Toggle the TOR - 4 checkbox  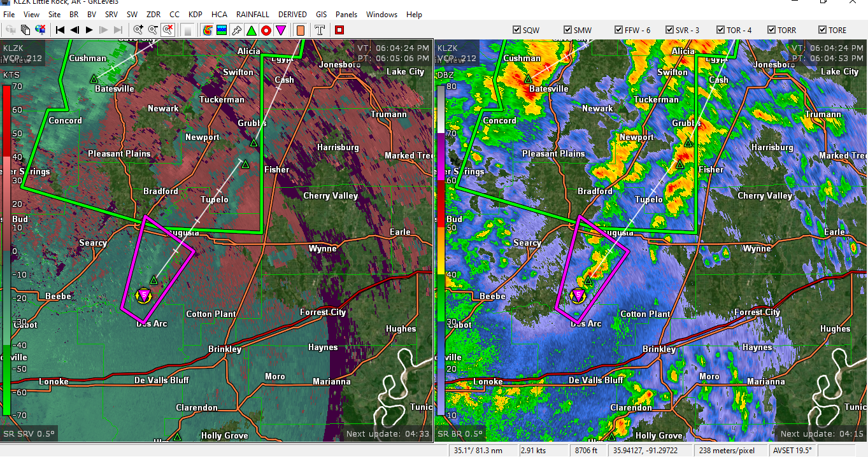pyautogui.click(x=720, y=30)
